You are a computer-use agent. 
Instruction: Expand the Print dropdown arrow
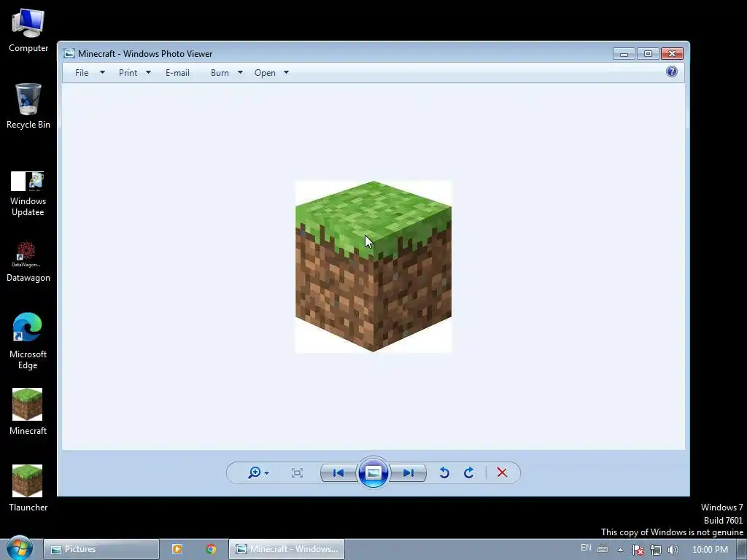(x=148, y=72)
